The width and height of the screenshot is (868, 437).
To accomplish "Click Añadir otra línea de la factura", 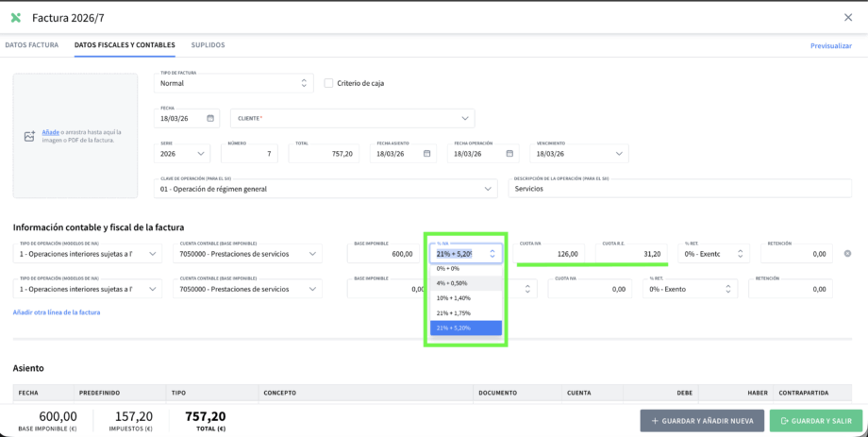I will pyautogui.click(x=57, y=312).
